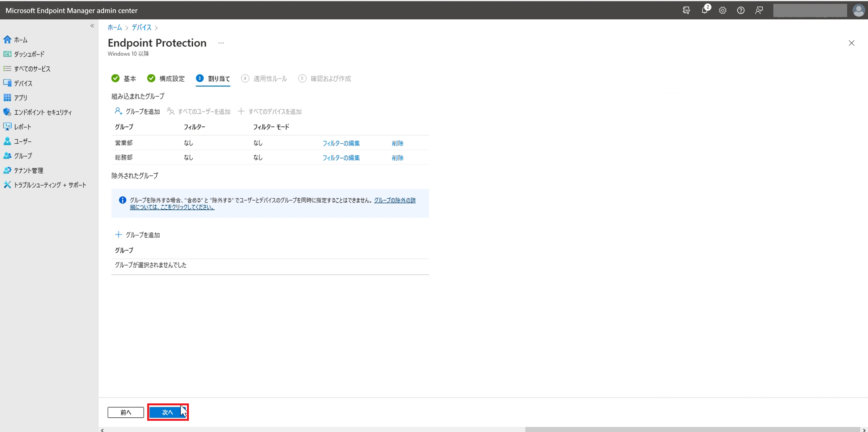Close the Endpoint Protection blade

(851, 43)
